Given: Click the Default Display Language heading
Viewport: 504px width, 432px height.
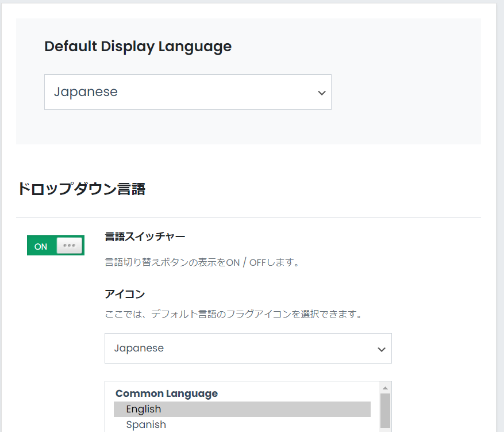Looking at the screenshot, I should coord(138,47).
